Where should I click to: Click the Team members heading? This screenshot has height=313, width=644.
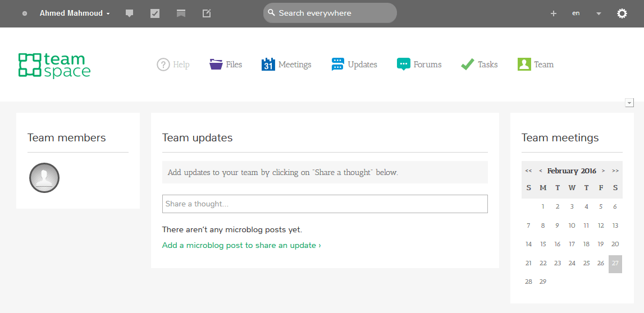click(x=67, y=137)
